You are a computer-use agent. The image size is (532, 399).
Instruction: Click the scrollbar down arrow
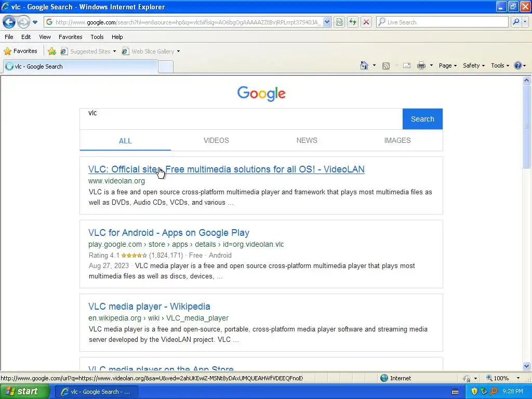[x=527, y=366]
